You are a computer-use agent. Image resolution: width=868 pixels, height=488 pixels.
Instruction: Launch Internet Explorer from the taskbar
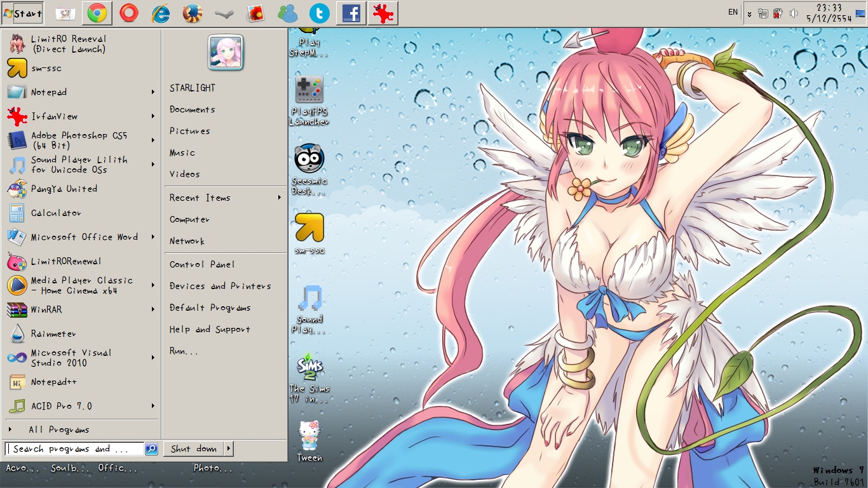[x=161, y=13]
